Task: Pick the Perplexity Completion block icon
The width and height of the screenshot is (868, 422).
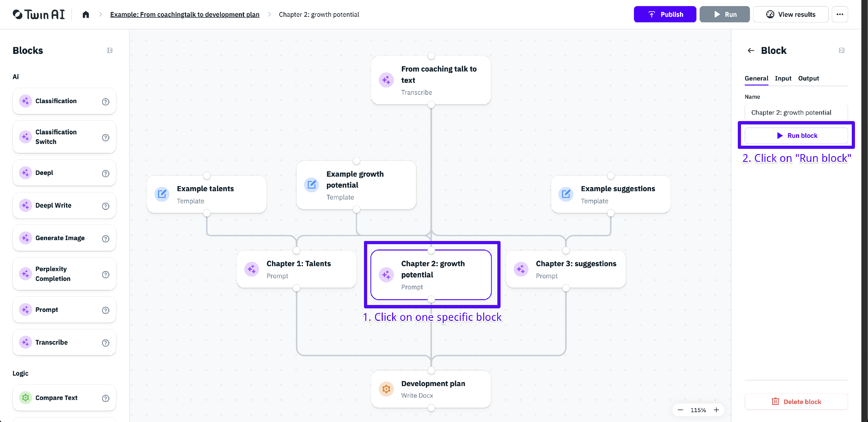Action: coord(25,274)
